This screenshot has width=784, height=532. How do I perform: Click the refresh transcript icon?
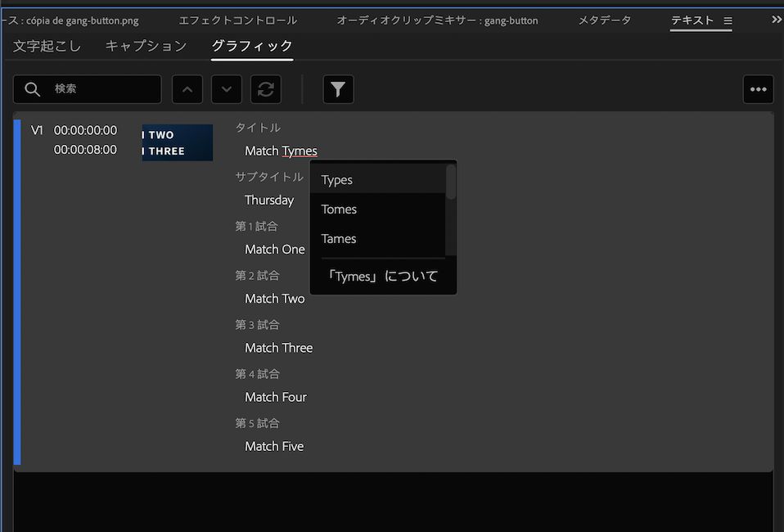pos(265,89)
